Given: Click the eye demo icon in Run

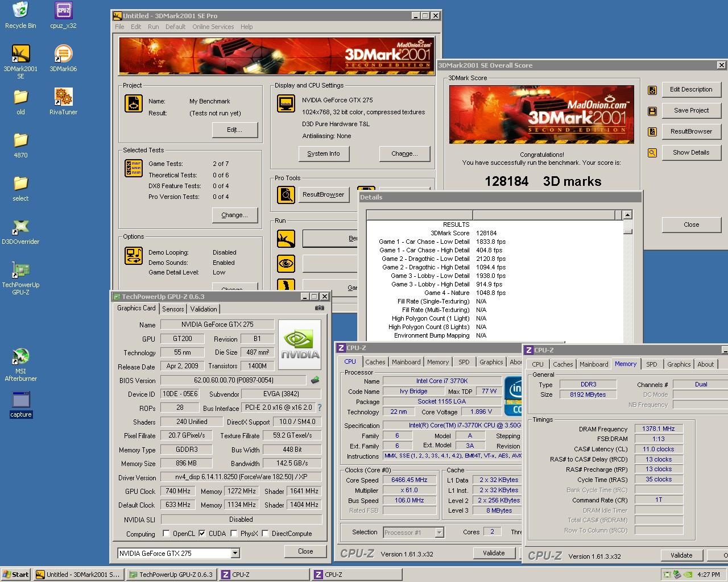Looking at the screenshot, I should click(x=286, y=263).
